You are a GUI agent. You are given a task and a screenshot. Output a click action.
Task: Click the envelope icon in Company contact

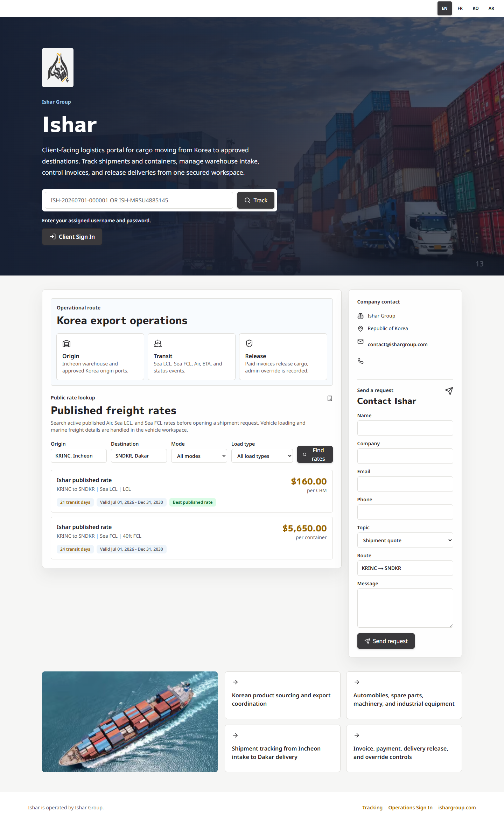click(x=360, y=341)
